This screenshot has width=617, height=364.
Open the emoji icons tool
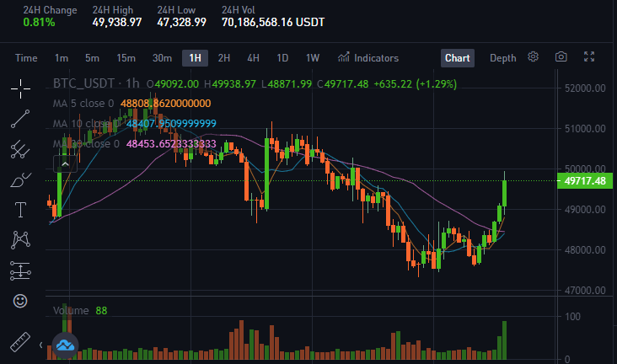pos(20,301)
